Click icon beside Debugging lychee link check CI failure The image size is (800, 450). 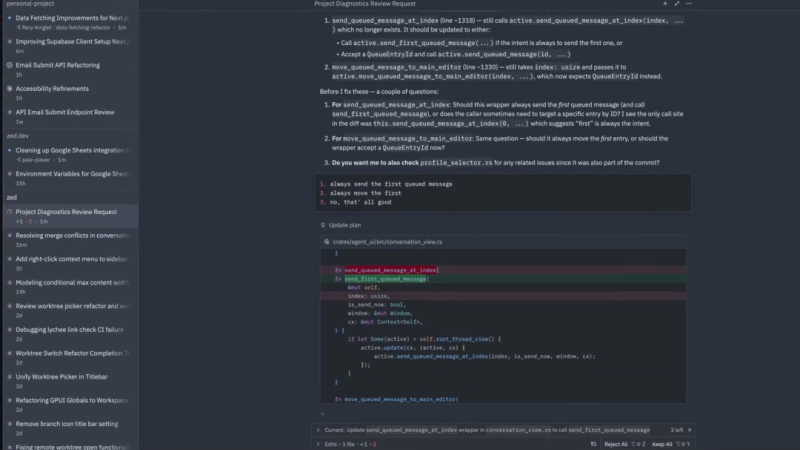coord(9,330)
